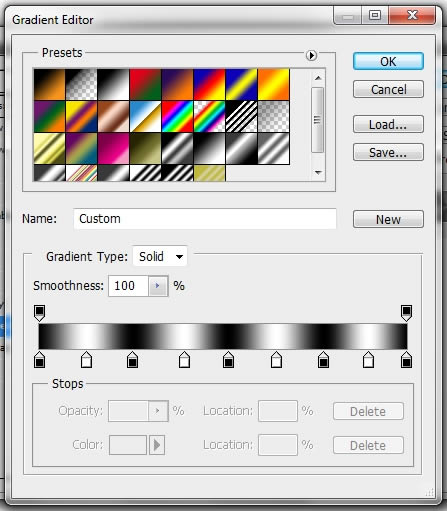Open the Gradient Type dropdown
Image resolution: width=447 pixels, height=511 pixels.
pyautogui.click(x=160, y=257)
